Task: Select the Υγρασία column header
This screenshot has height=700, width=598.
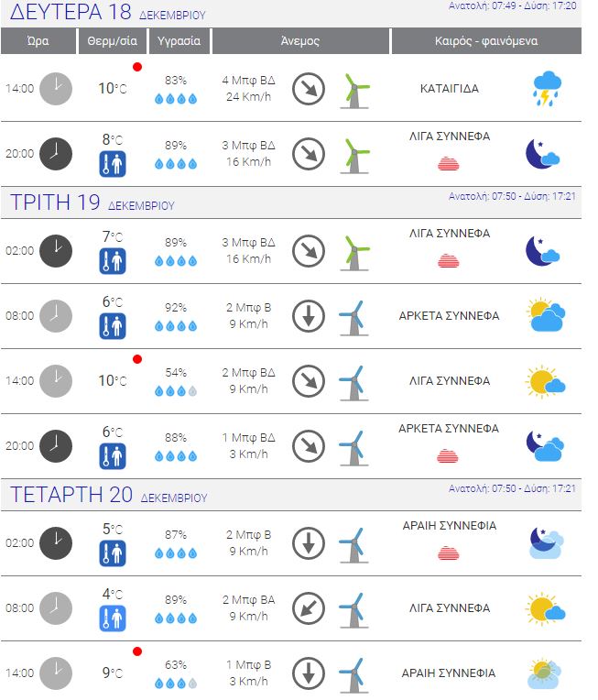Action: pyautogui.click(x=179, y=40)
